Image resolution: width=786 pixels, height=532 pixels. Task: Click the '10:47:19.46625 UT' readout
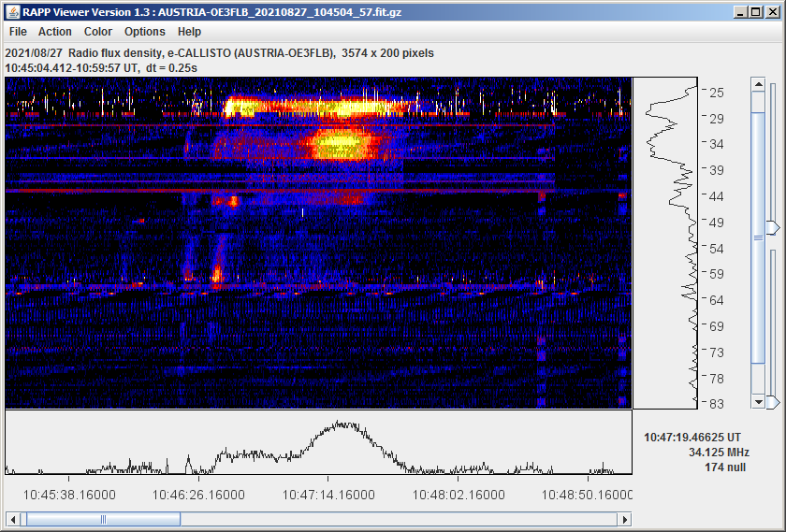pyautogui.click(x=692, y=438)
